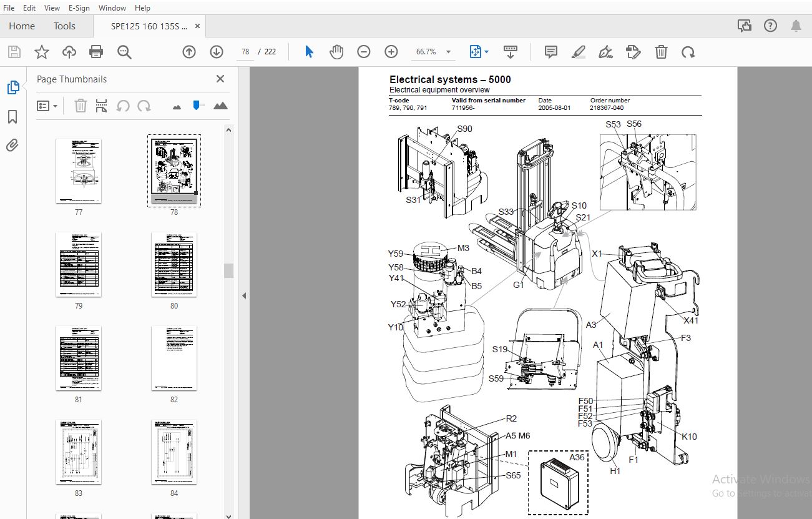Upload the file with the cloud icon
The image size is (812, 519).
69,52
